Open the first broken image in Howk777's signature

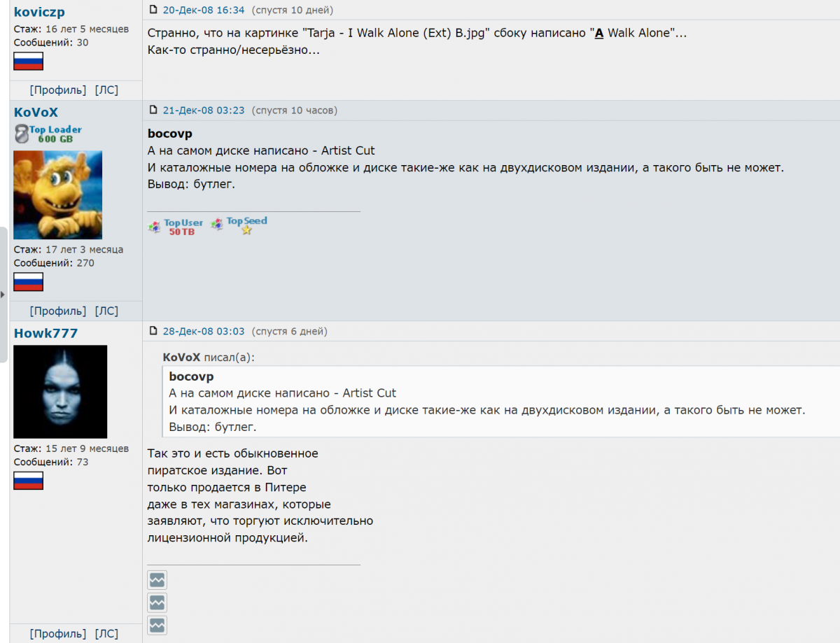[x=157, y=580]
